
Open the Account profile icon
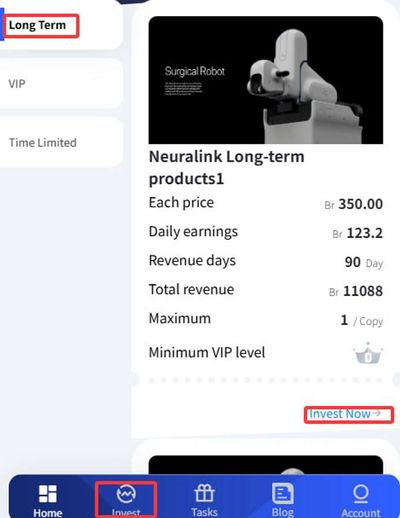click(x=361, y=494)
